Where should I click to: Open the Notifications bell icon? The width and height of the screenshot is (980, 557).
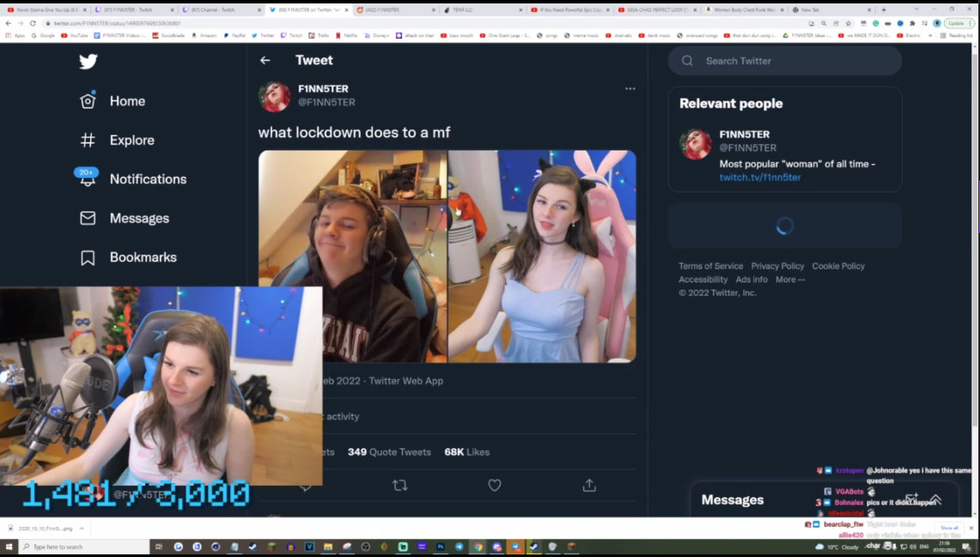[x=87, y=178]
